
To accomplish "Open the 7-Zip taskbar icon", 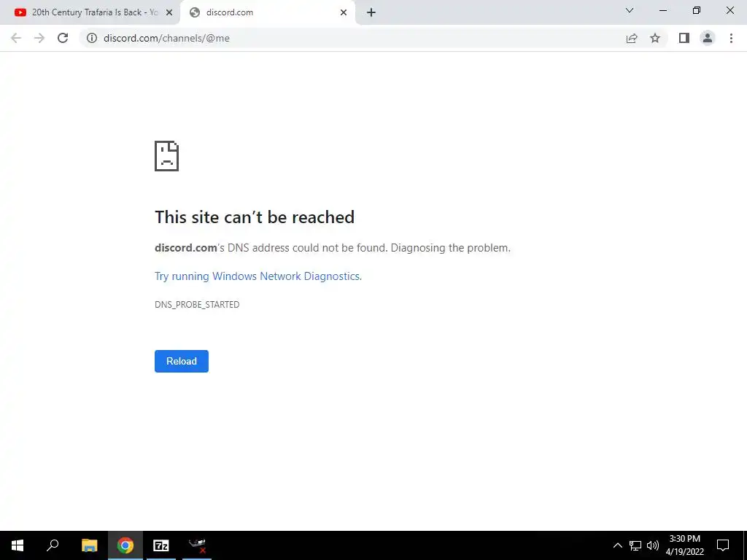I will pyautogui.click(x=161, y=545).
